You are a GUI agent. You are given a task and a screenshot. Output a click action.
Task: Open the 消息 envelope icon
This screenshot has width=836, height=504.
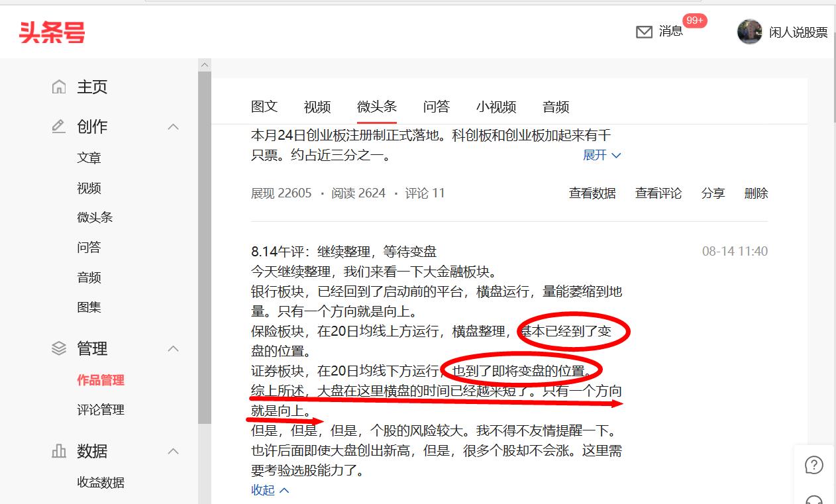click(644, 31)
